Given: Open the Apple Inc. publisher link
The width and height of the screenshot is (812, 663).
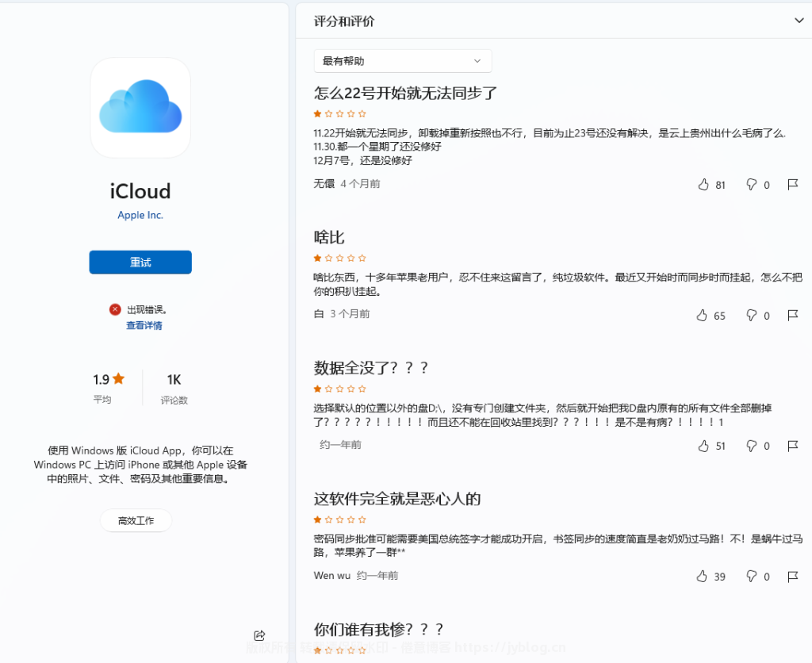Looking at the screenshot, I should [x=140, y=215].
